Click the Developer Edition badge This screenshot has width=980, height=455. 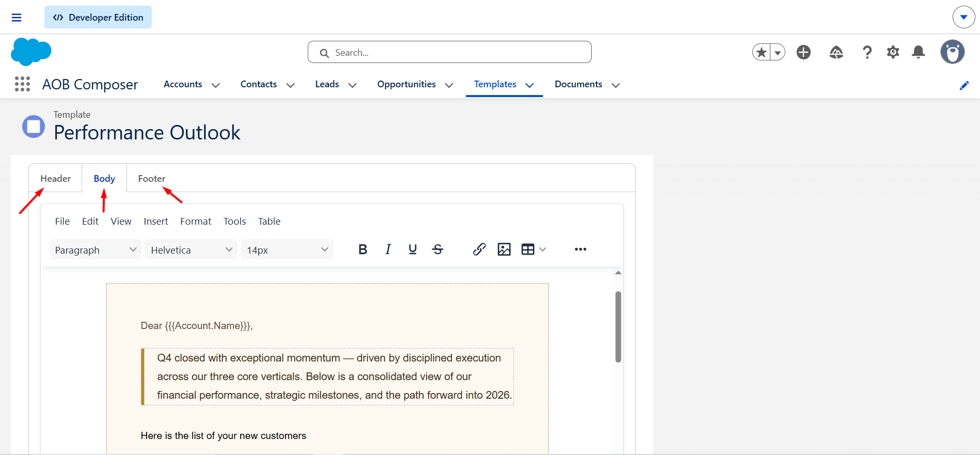click(x=98, y=17)
